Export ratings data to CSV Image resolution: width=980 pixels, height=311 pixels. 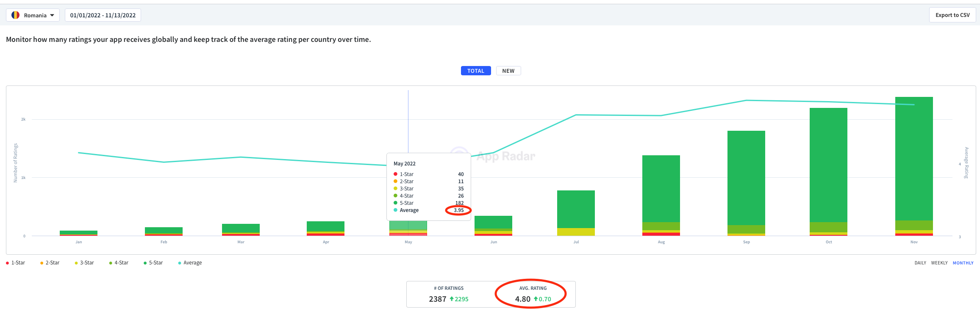pyautogui.click(x=952, y=15)
